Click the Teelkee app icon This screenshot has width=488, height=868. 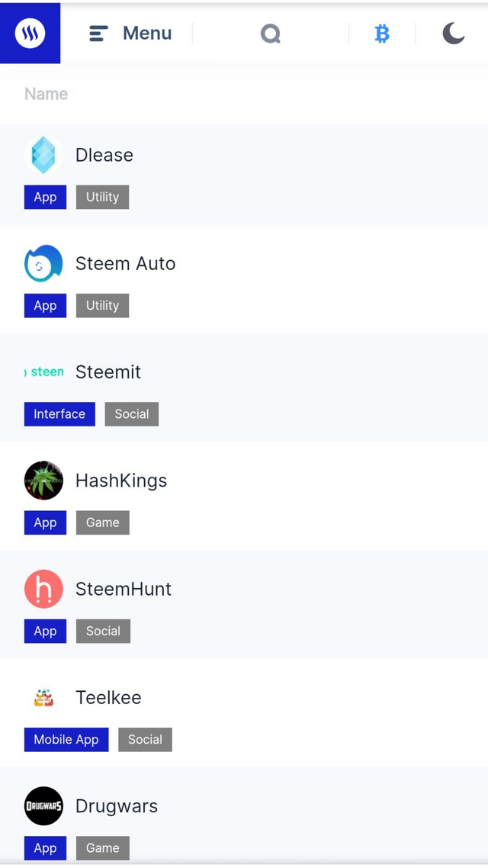pos(43,697)
